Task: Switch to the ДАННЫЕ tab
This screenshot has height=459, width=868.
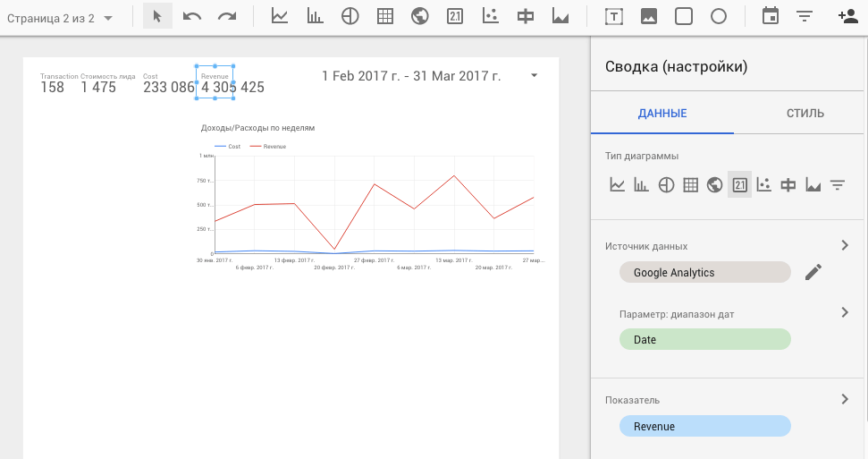Action: (x=662, y=114)
